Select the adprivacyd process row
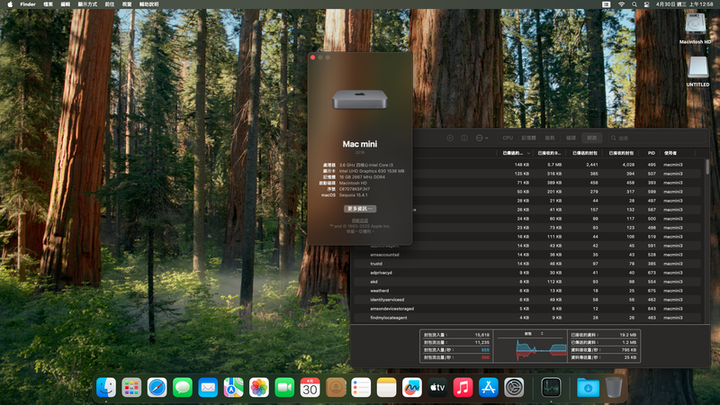This screenshot has width=720, height=405. tap(527, 273)
